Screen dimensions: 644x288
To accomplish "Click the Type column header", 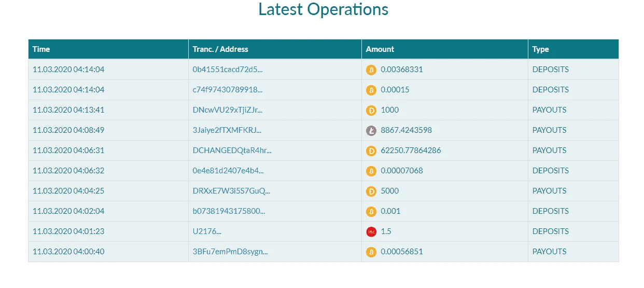I will pyautogui.click(x=573, y=49).
